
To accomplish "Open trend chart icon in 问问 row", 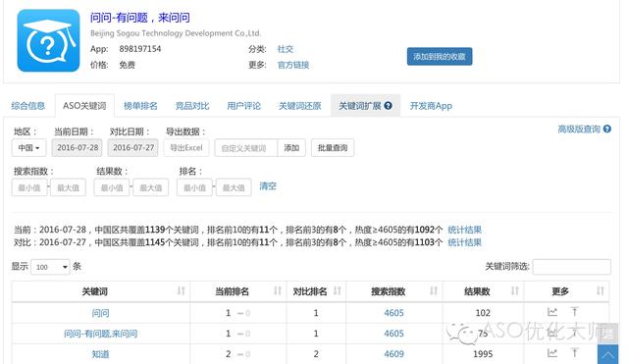I will click(x=552, y=312).
